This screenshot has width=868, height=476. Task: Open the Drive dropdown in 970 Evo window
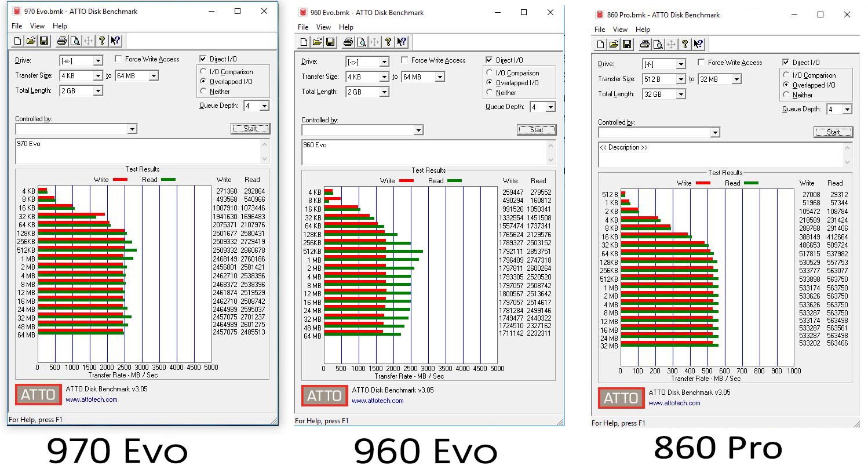[x=98, y=61]
